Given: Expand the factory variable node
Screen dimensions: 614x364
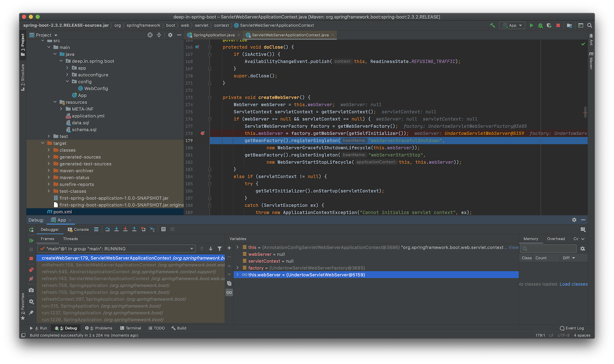Looking at the screenshot, I should pyautogui.click(x=237, y=268).
